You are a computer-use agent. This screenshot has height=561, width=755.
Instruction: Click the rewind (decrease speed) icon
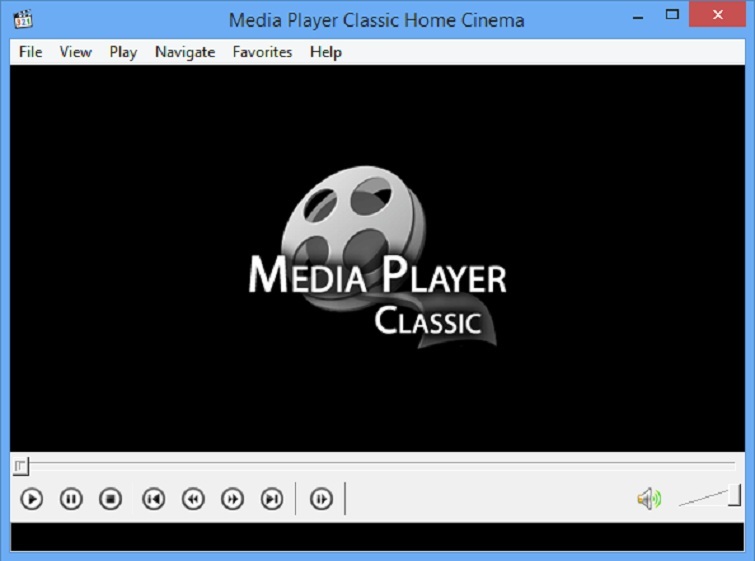tap(193, 499)
